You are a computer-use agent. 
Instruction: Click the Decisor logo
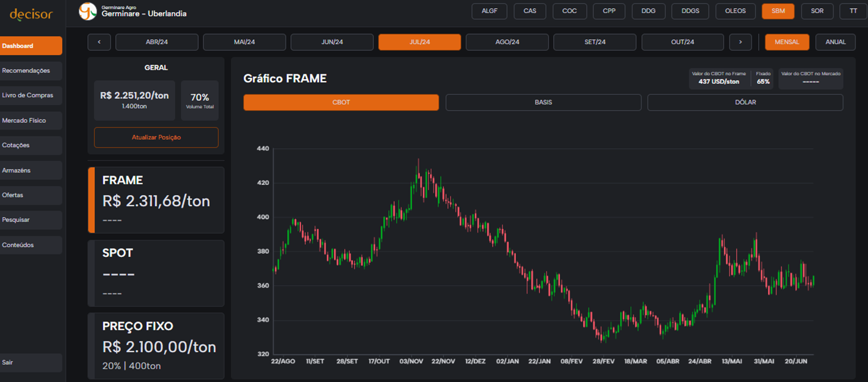(x=31, y=15)
